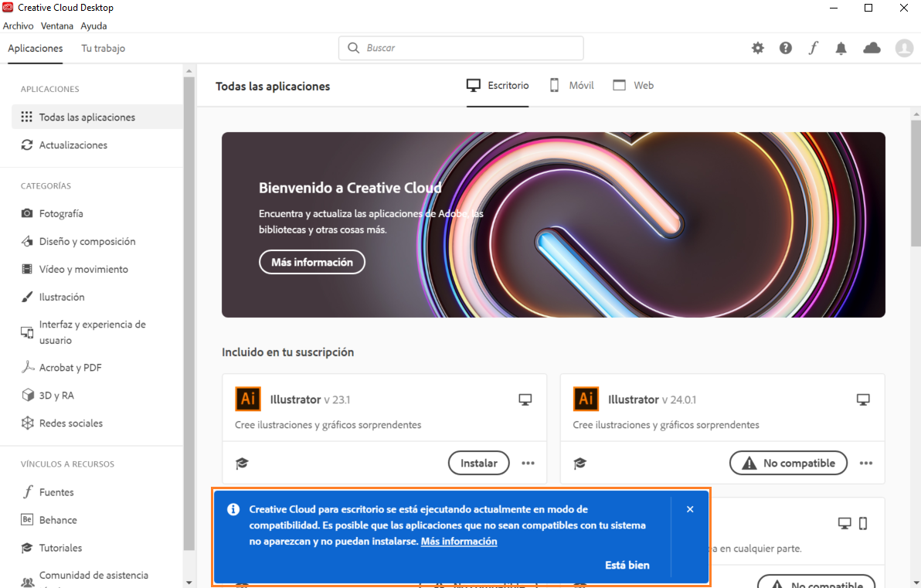
Task: Open Más información link in blue banner
Action: (459, 541)
